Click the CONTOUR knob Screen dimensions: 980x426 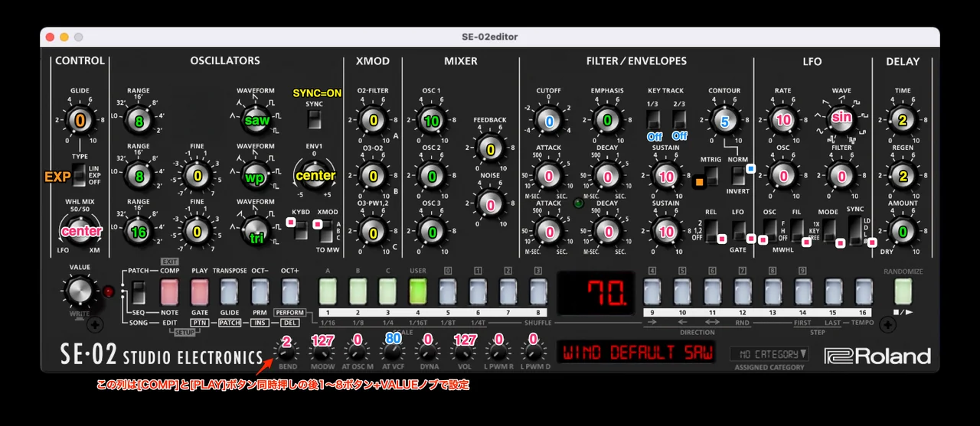click(724, 121)
